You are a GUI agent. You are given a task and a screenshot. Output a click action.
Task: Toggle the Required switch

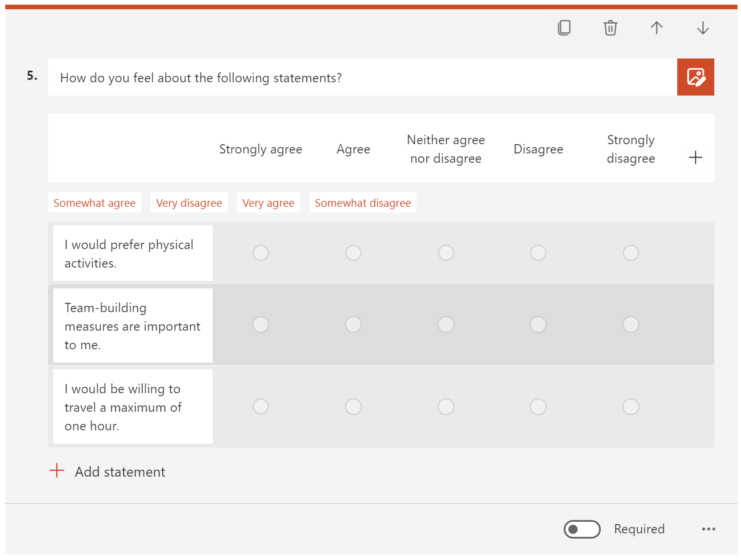click(x=582, y=529)
